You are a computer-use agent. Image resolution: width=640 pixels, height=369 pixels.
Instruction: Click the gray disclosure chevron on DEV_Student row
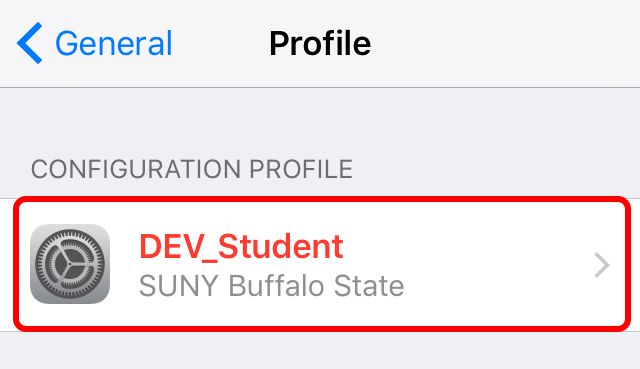point(602,265)
